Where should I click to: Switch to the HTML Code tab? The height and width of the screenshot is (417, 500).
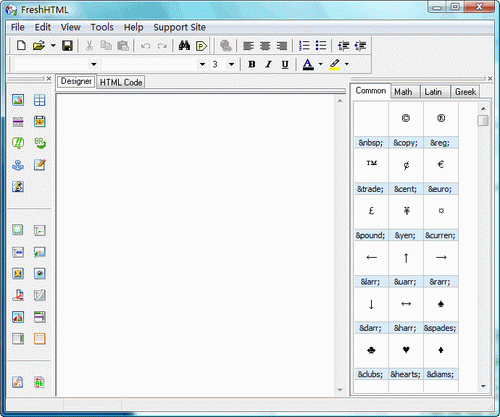[x=121, y=82]
